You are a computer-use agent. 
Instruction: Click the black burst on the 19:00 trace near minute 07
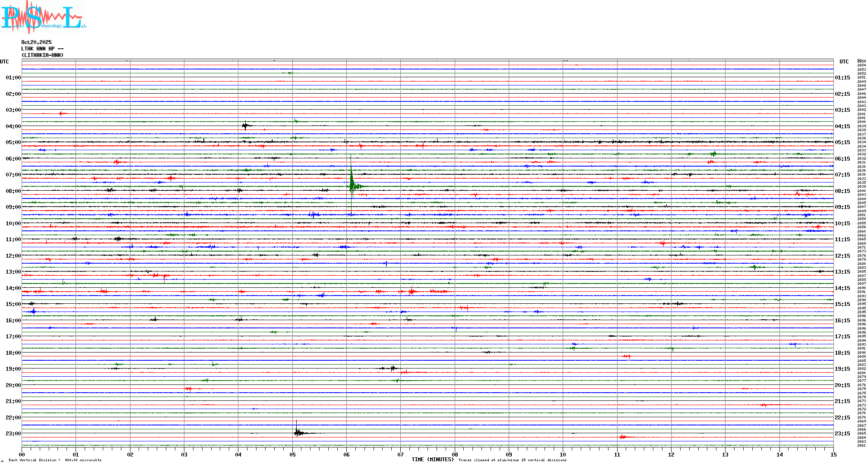point(392,368)
